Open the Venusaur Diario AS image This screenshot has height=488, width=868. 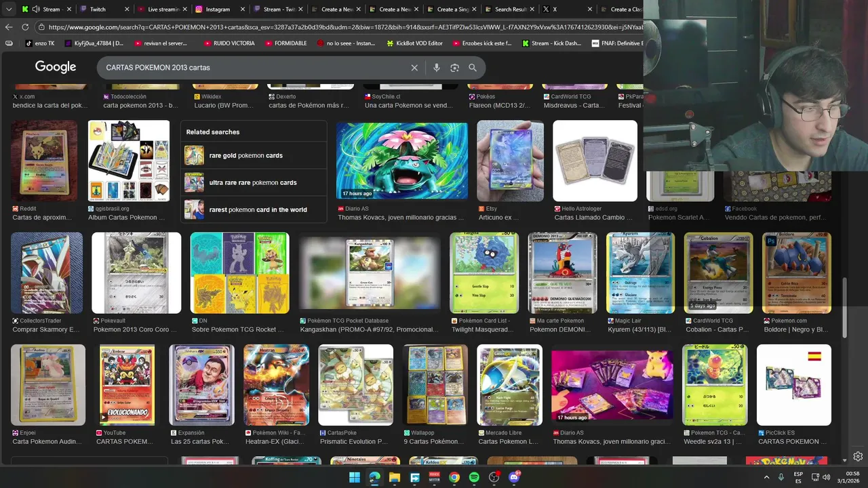coord(402,161)
